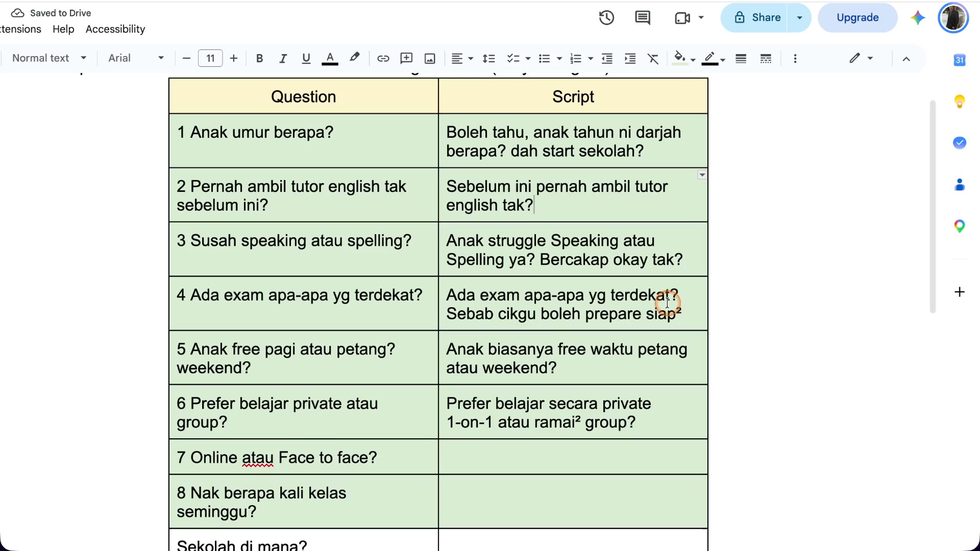Open version history clock icon
980x551 pixels.
click(x=606, y=18)
